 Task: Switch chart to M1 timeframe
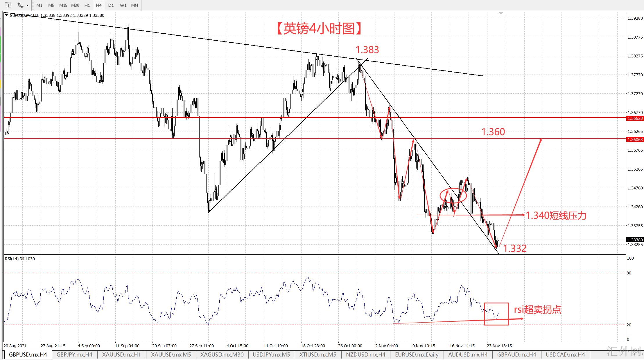click(x=39, y=5)
